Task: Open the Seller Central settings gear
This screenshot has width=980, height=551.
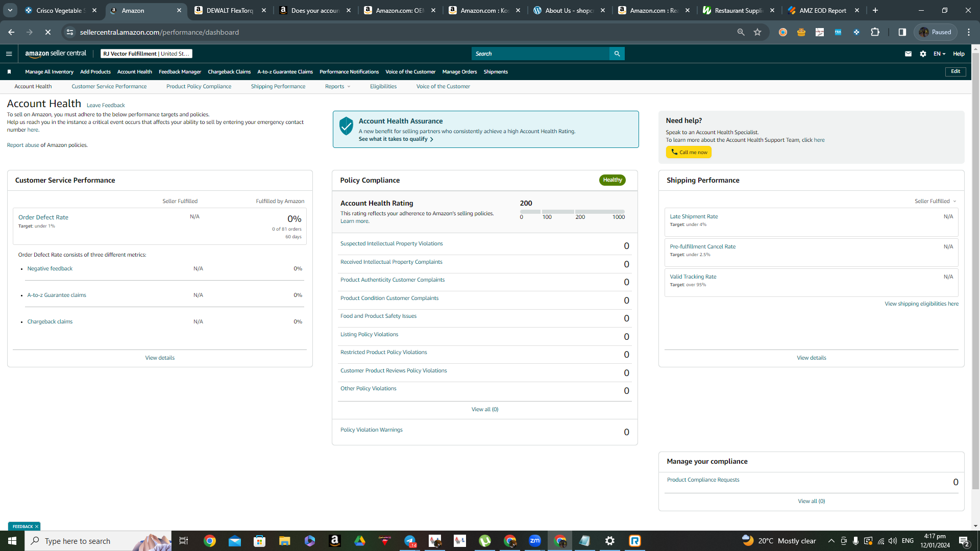Action: pos(923,54)
